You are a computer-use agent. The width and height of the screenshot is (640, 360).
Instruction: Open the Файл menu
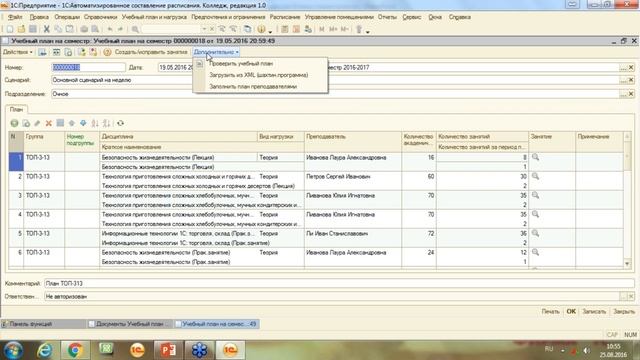point(15,17)
